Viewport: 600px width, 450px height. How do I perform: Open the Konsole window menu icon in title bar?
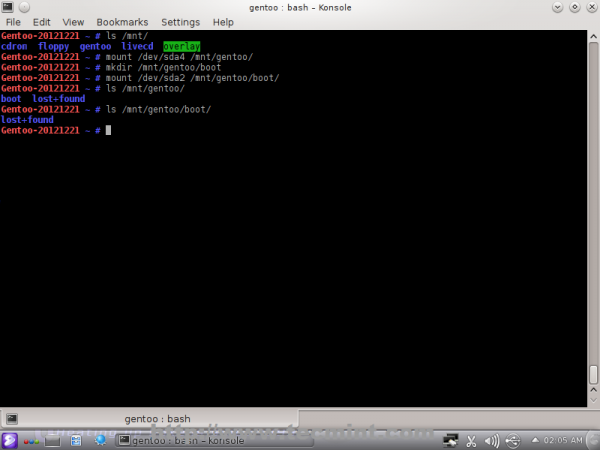click(x=8, y=7)
